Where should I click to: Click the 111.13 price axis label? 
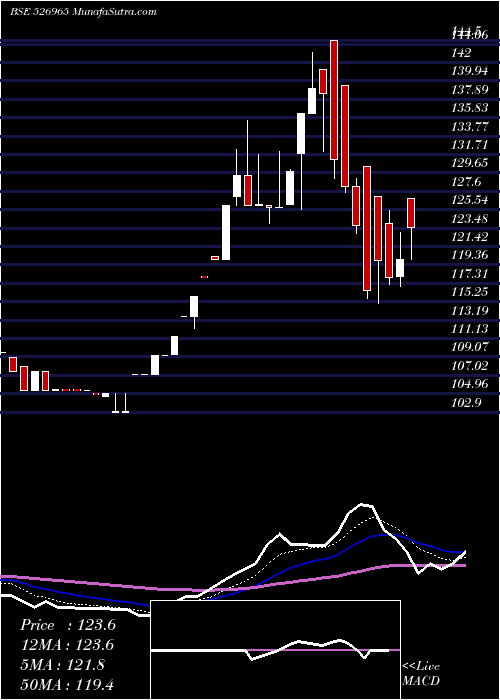pos(470,329)
